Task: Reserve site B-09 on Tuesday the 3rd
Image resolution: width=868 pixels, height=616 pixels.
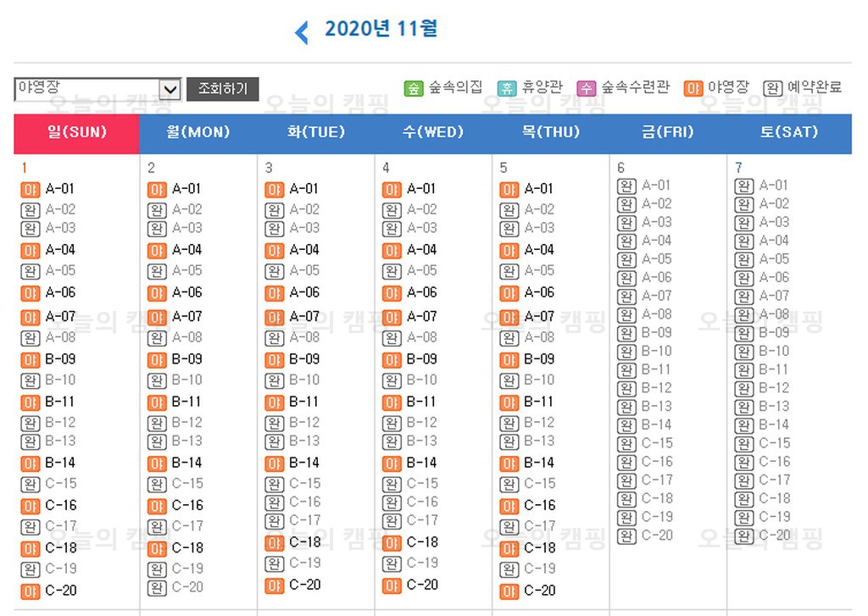Action: (304, 359)
